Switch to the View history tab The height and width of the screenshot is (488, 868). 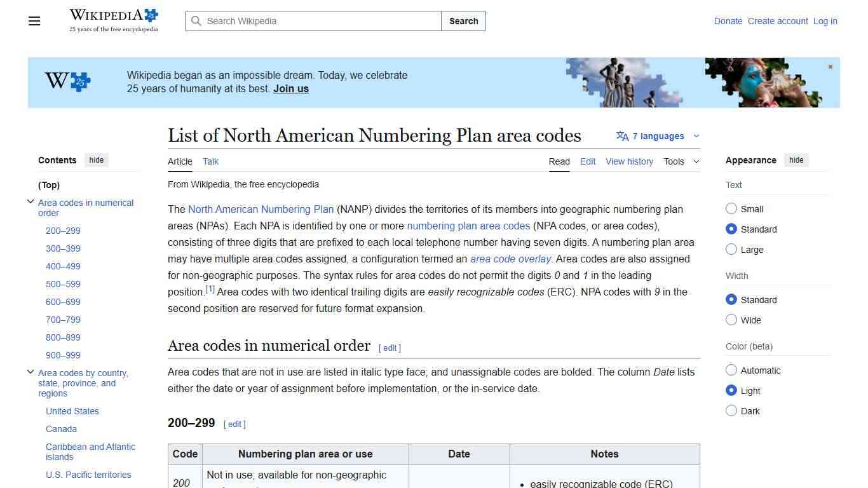click(629, 161)
